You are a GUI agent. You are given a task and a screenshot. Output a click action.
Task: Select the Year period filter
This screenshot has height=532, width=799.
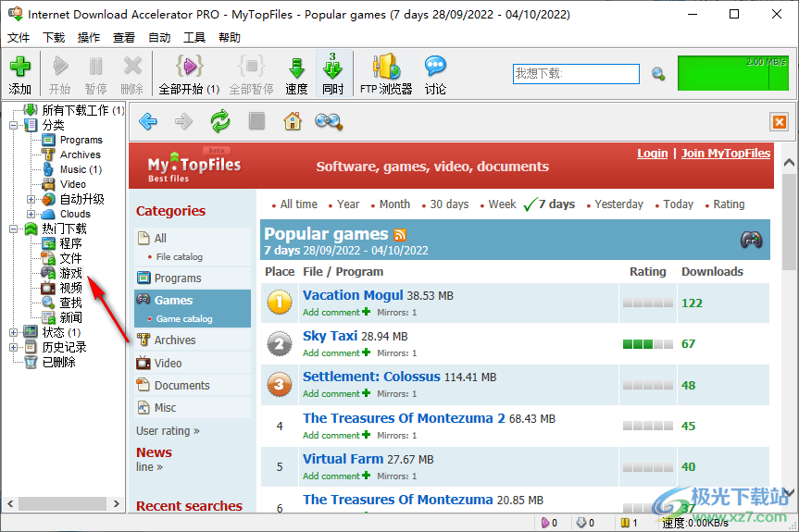click(348, 204)
